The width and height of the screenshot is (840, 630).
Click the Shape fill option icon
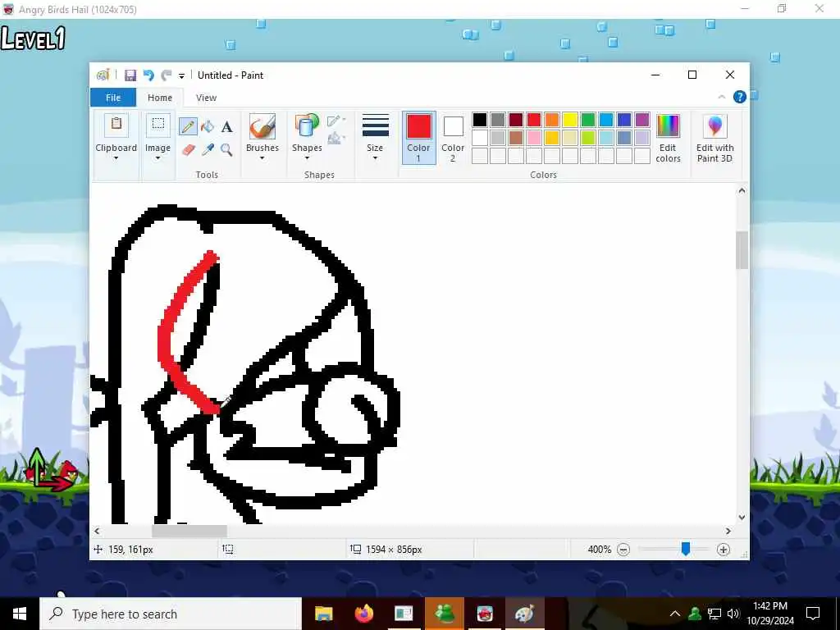[336, 138]
